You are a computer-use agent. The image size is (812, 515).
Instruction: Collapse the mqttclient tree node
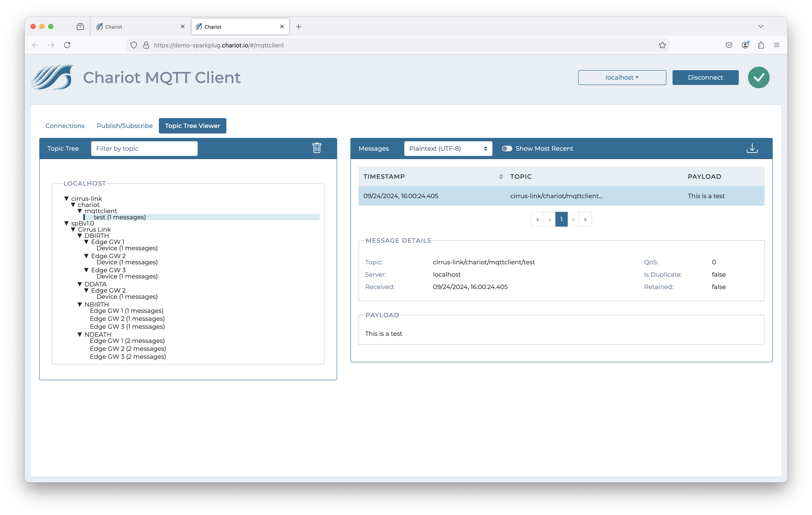point(80,211)
